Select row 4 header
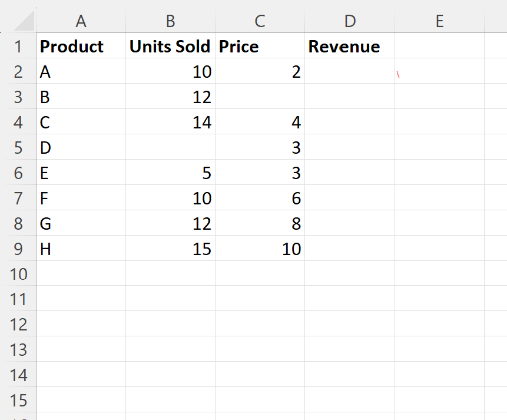The image size is (507, 420). pos(18,122)
